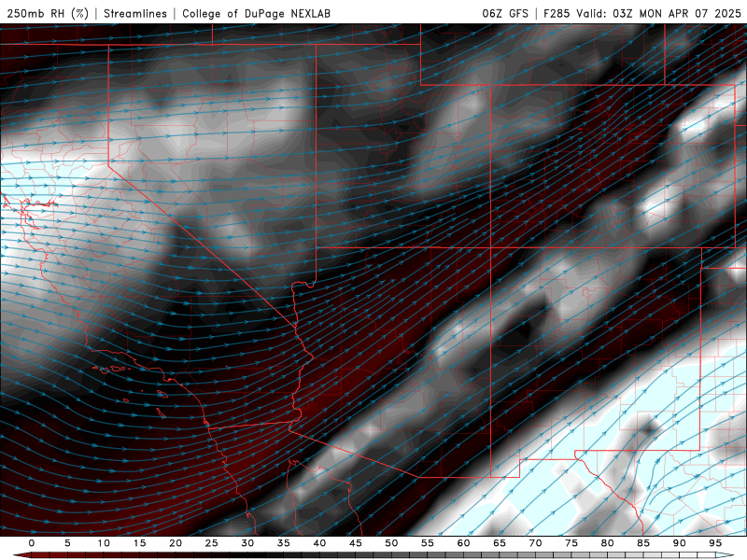Click the '06Z GFS' model run label

pos(505,14)
